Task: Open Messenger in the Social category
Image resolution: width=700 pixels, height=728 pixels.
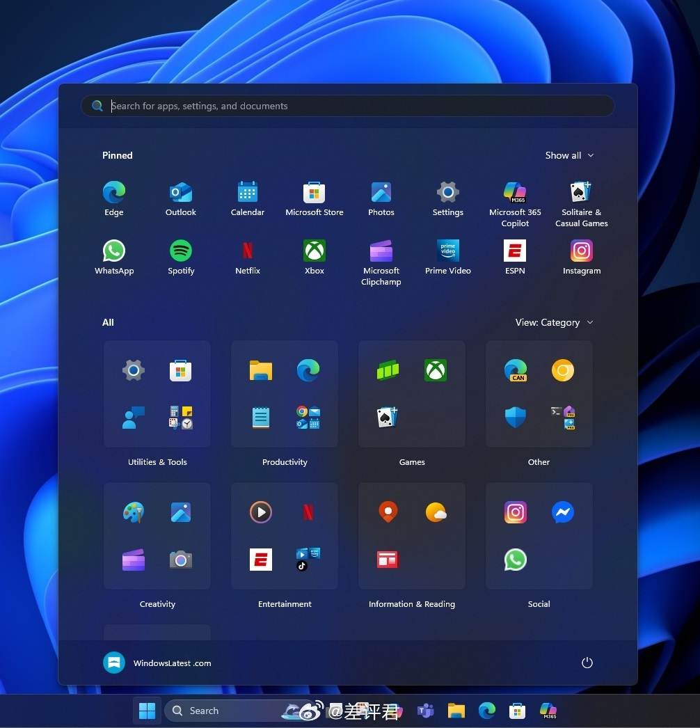Action: pyautogui.click(x=563, y=512)
